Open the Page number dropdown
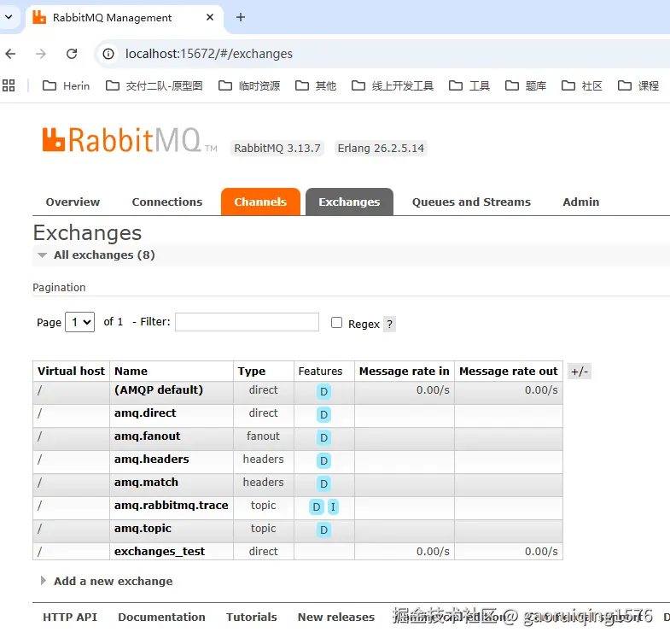The height and width of the screenshot is (644, 670). (x=80, y=322)
